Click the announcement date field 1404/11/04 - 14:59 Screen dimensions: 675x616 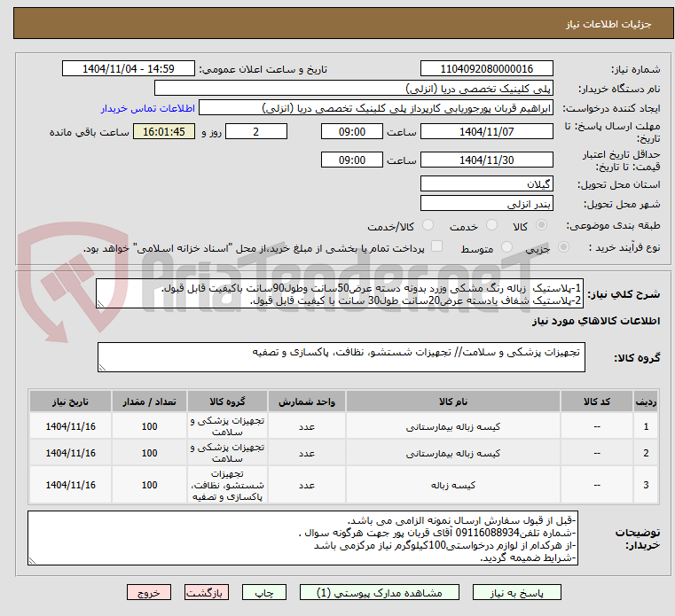point(129,69)
